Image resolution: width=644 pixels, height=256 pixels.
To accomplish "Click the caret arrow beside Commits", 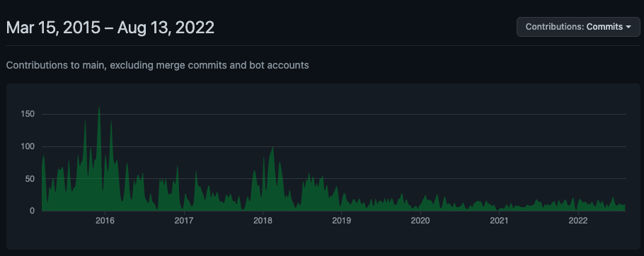I will pyautogui.click(x=628, y=28).
